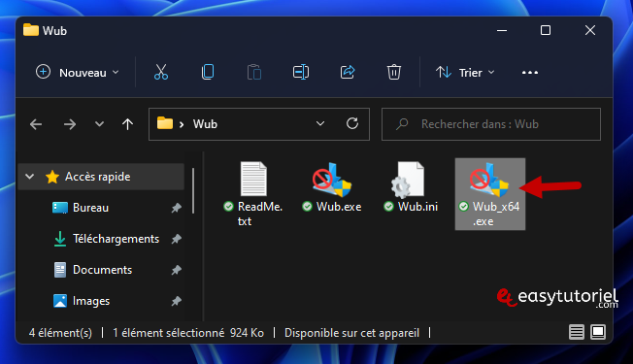This screenshot has height=364, width=633.
Task: Click the Rename icon in toolbar
Action: click(x=301, y=73)
